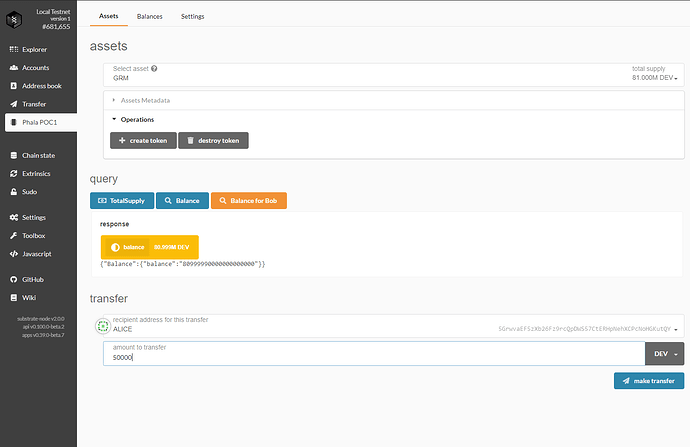Viewport: 690px width, 447px height.
Task: Switch to the Assets tab
Action: pos(109,16)
